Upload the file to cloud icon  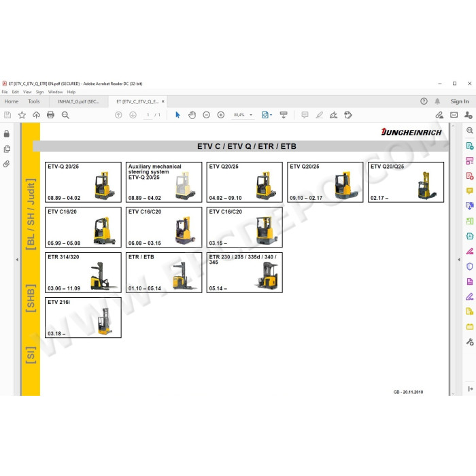click(37, 115)
